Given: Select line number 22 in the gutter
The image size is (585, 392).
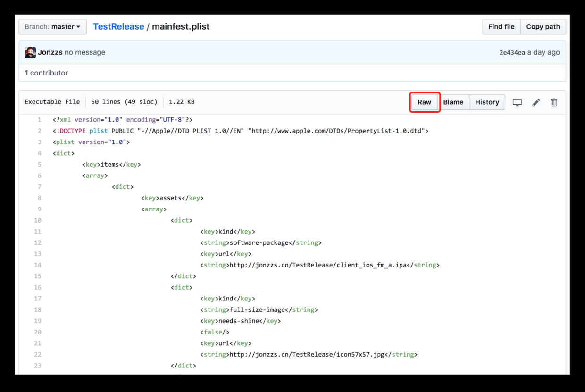Looking at the screenshot, I should [38, 354].
